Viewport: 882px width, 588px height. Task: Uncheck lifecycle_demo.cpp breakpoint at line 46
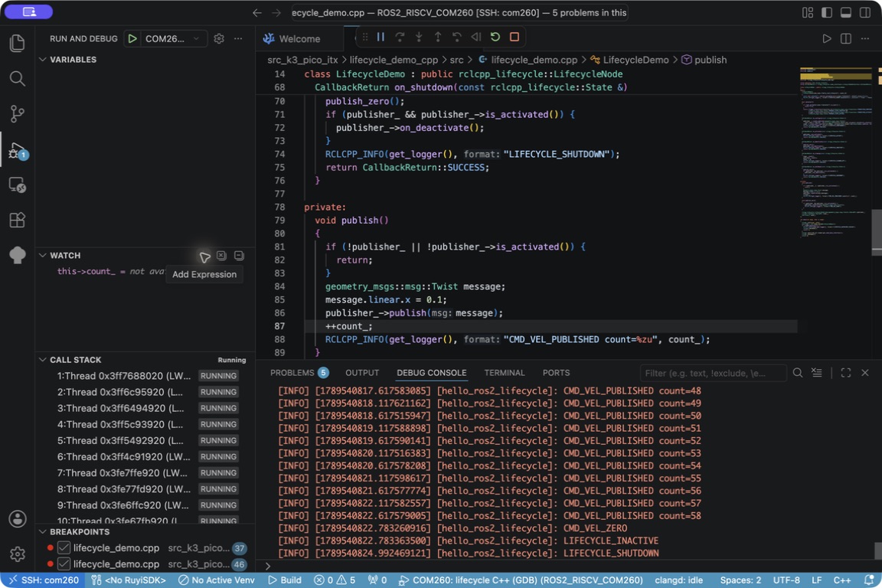pyautogui.click(x=64, y=563)
